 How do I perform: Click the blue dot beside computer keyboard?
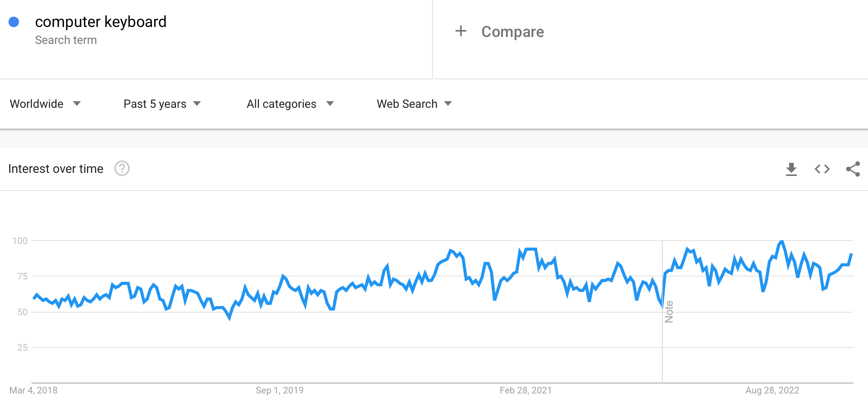14,22
